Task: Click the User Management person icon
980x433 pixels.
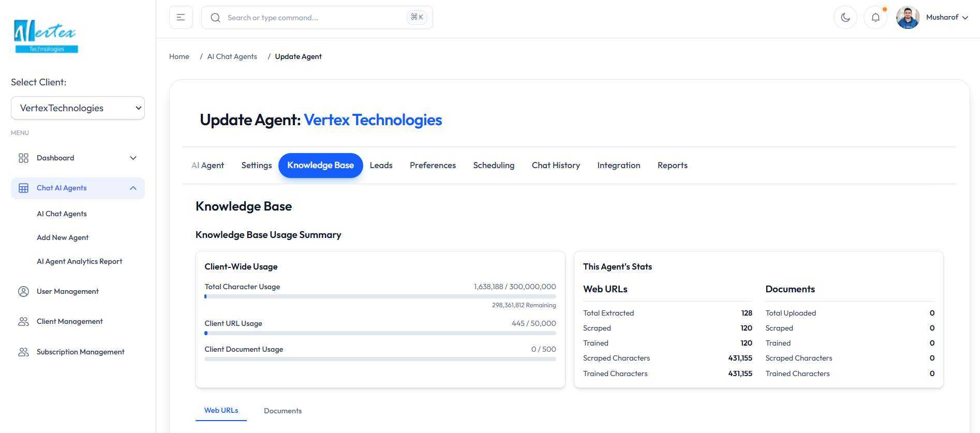Action: (x=23, y=291)
